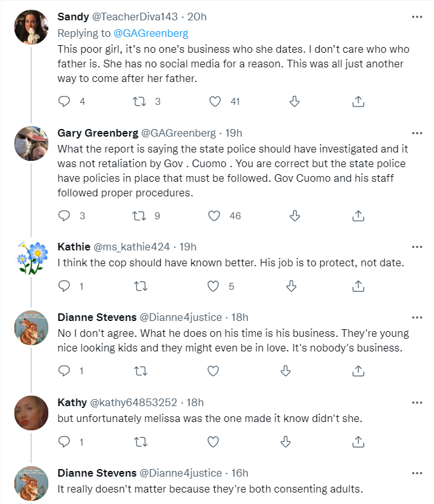Reply to Dianne Stevens' 18h tweet
Viewport: 434px width, 504px height.
pos(64,370)
